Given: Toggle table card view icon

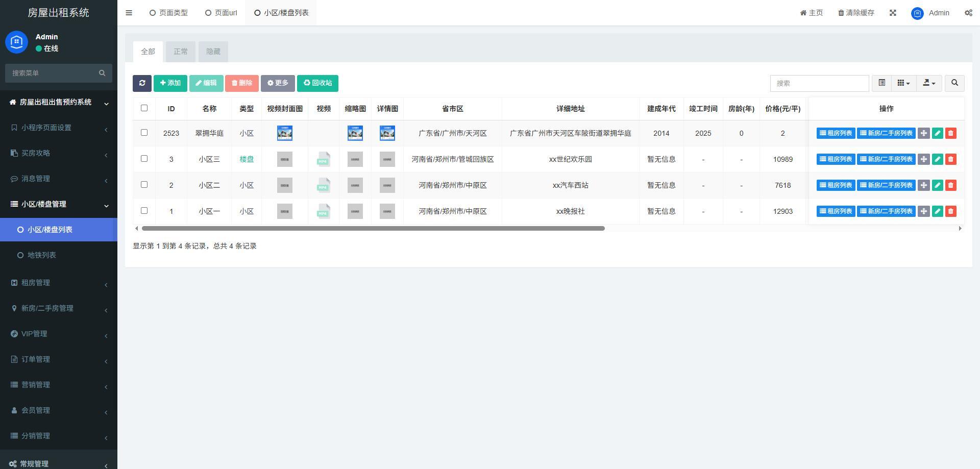Looking at the screenshot, I should coord(881,83).
